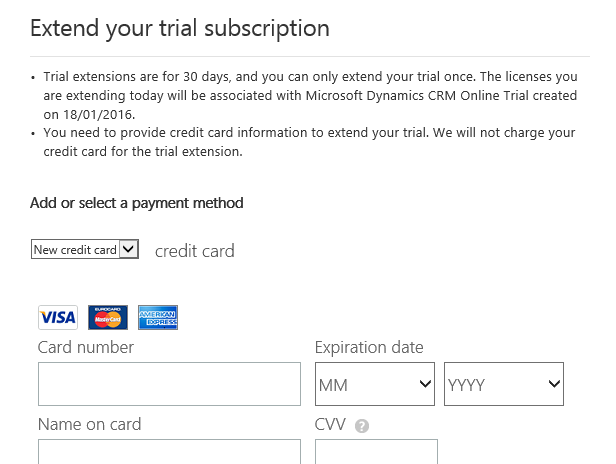Image resolution: width=616 pixels, height=464 pixels.
Task: Click the MasterCard logo
Action: pos(108,317)
